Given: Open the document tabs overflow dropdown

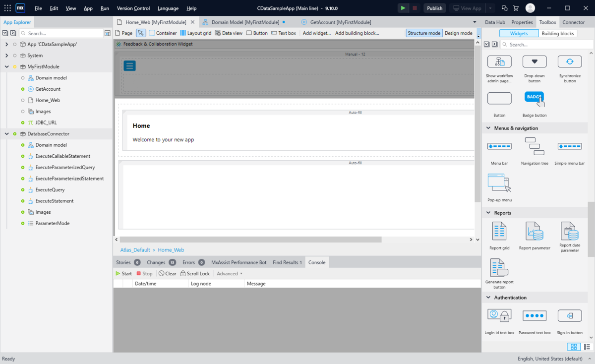Looking at the screenshot, I should 475,22.
